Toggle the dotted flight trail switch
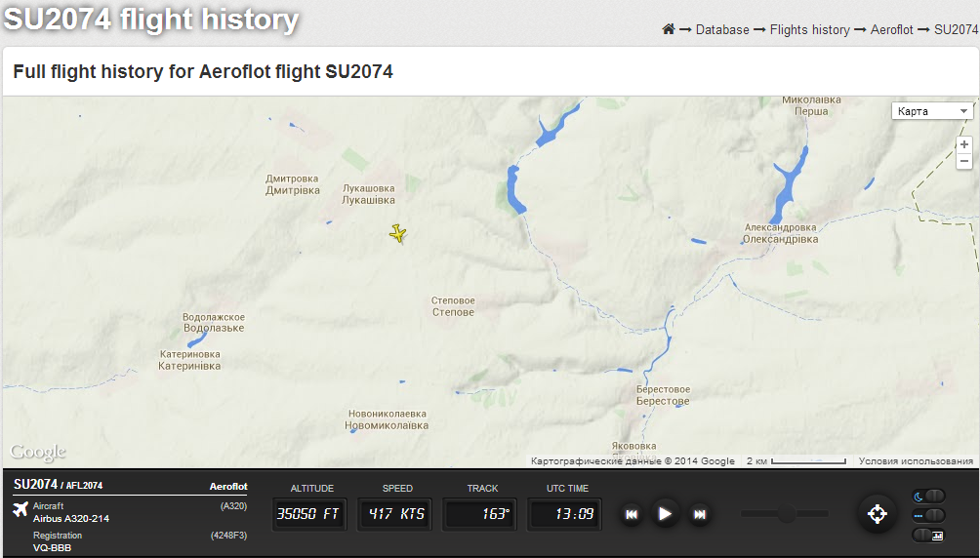Image resolution: width=980 pixels, height=558 pixels. pos(928,515)
